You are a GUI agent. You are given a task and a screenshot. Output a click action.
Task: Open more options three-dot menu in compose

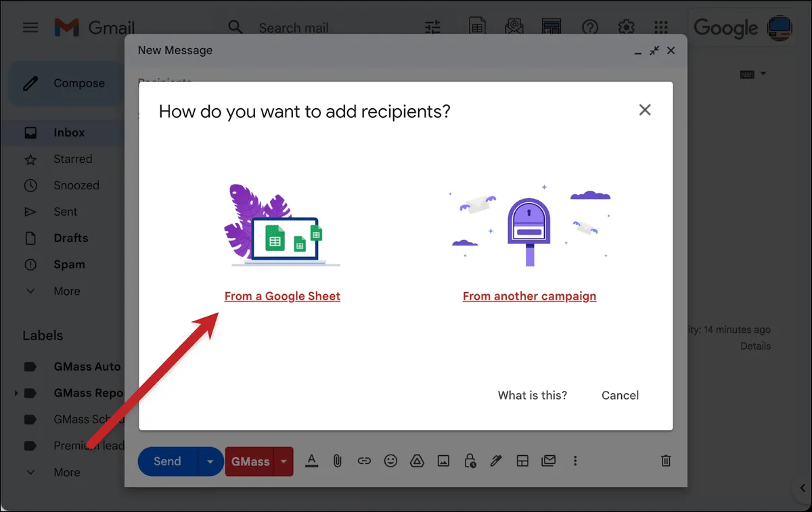575,461
